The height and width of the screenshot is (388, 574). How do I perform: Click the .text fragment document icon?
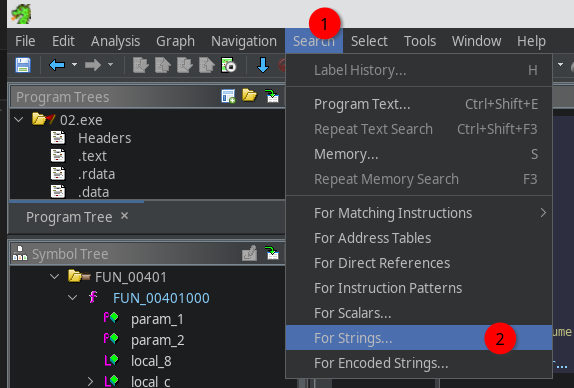point(58,156)
